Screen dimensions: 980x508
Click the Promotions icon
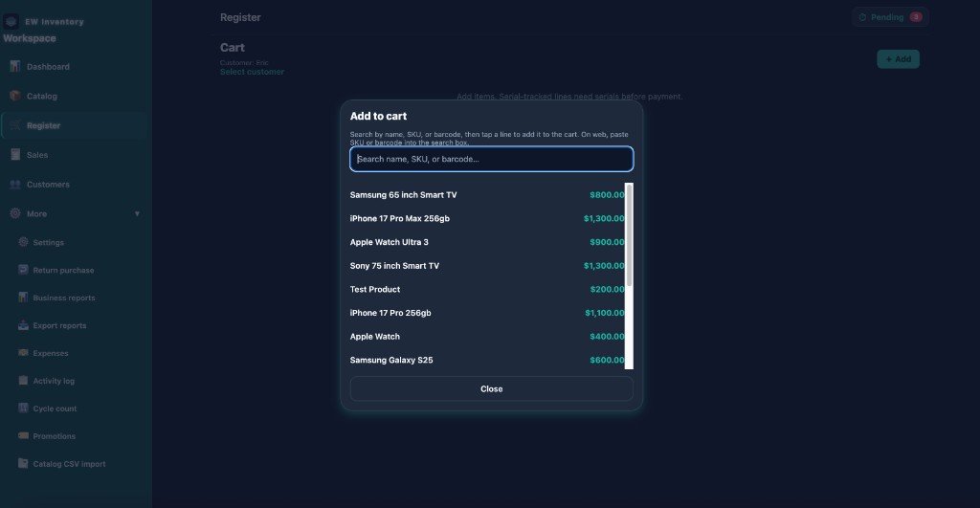[x=23, y=435]
